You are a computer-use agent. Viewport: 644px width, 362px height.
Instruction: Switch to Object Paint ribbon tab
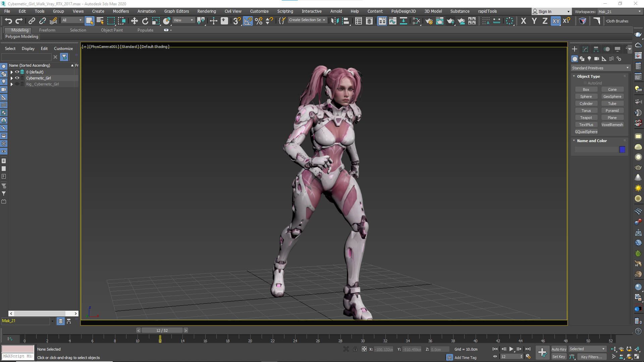112,30
